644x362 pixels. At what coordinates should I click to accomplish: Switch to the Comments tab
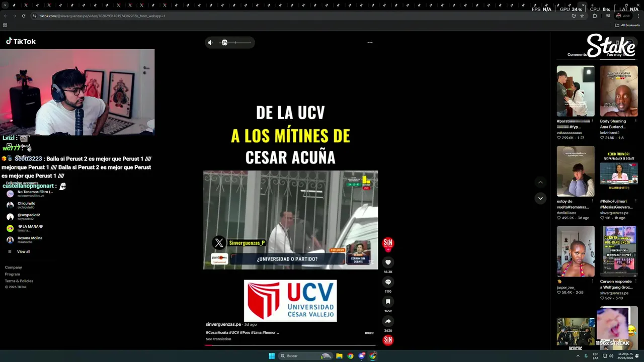577,54
